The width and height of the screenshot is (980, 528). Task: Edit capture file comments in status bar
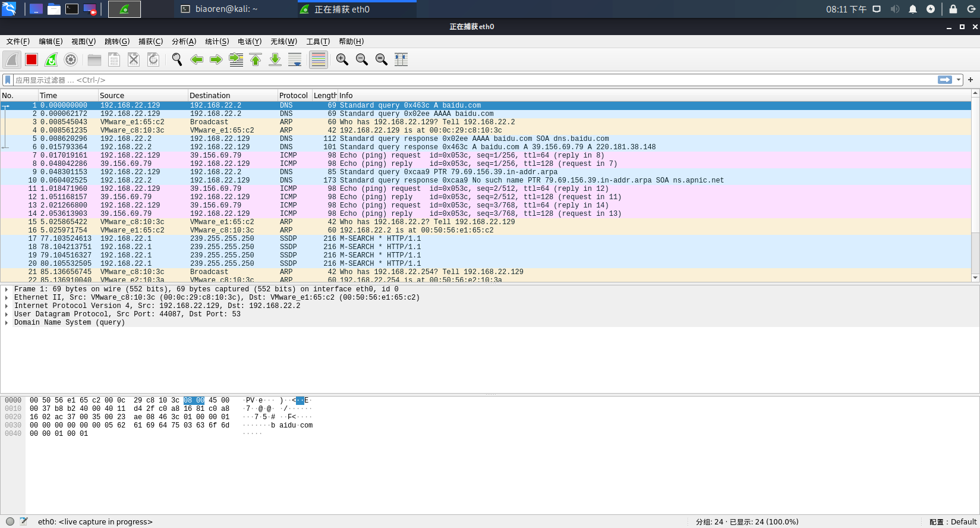(x=24, y=521)
